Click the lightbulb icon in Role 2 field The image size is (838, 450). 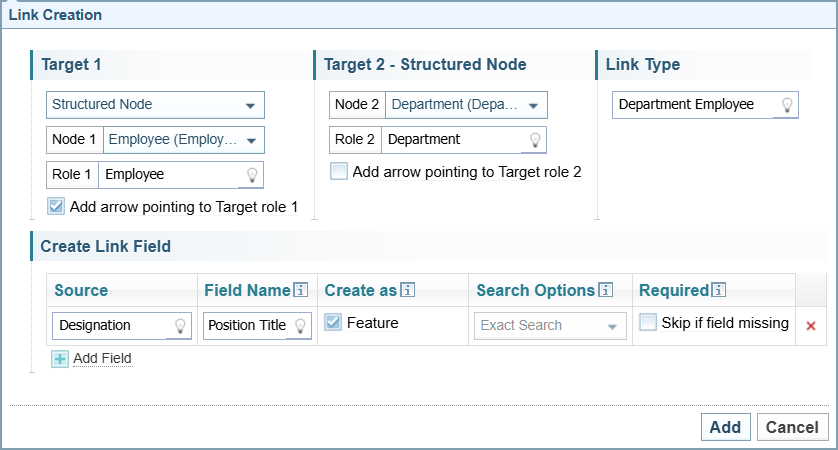point(535,140)
